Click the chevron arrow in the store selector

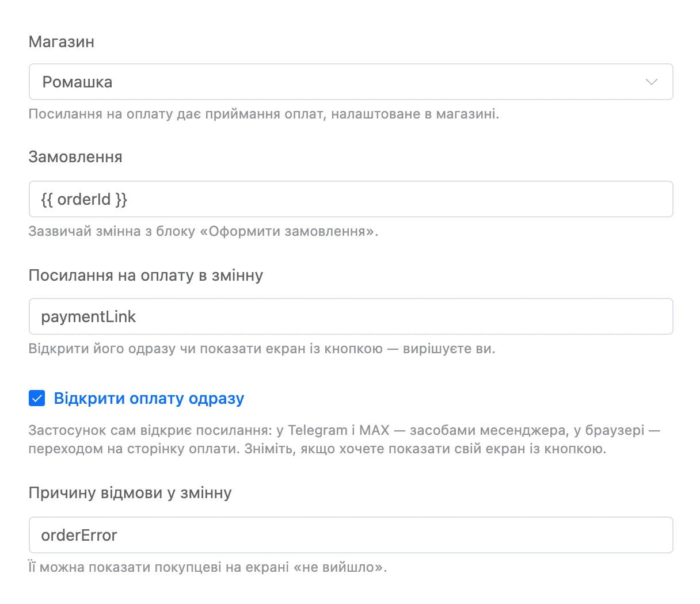tap(651, 82)
